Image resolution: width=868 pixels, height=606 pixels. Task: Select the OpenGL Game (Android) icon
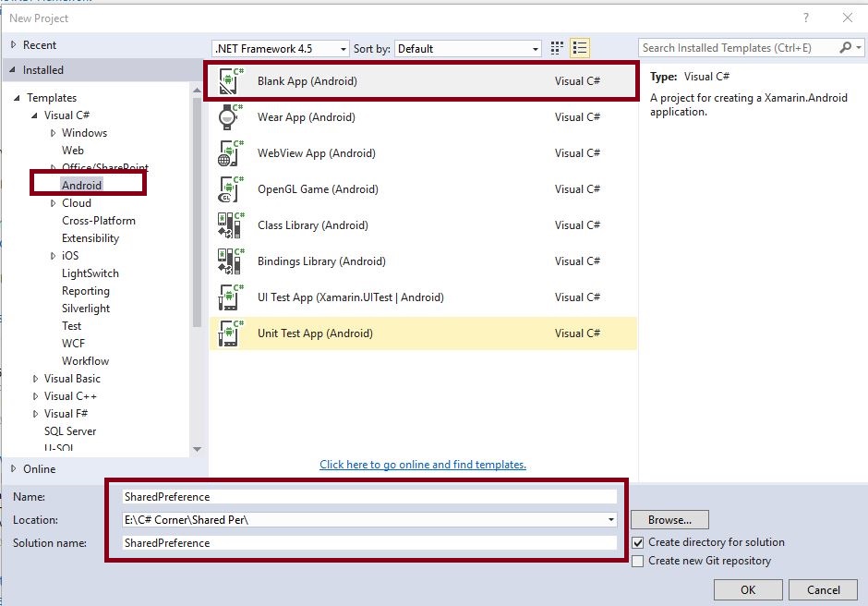[230, 188]
